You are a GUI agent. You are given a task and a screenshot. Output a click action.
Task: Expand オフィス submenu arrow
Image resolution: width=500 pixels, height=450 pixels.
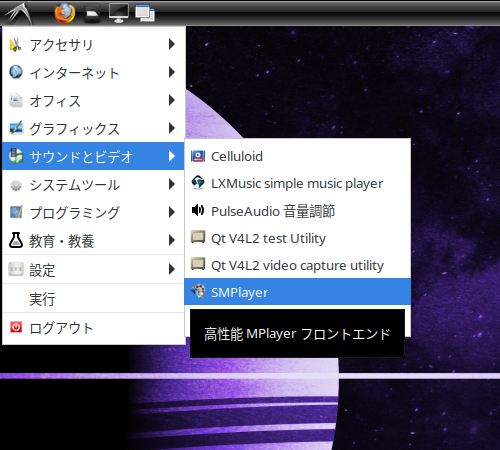[x=172, y=100]
